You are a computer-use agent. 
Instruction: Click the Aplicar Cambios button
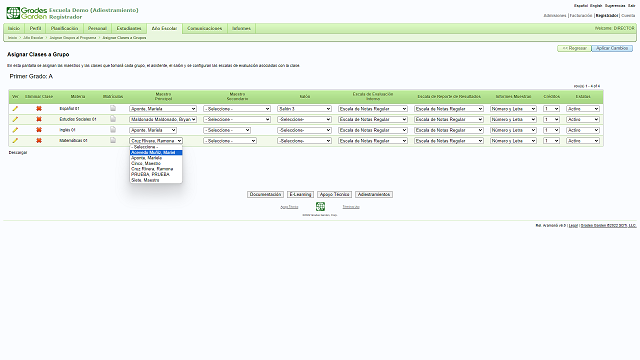pyautogui.click(x=612, y=48)
